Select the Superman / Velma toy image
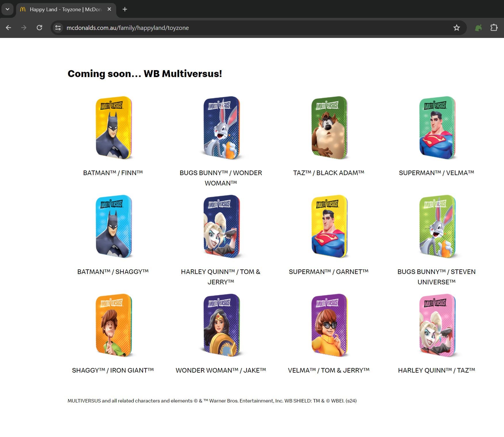The width and height of the screenshot is (504, 437). (437, 128)
